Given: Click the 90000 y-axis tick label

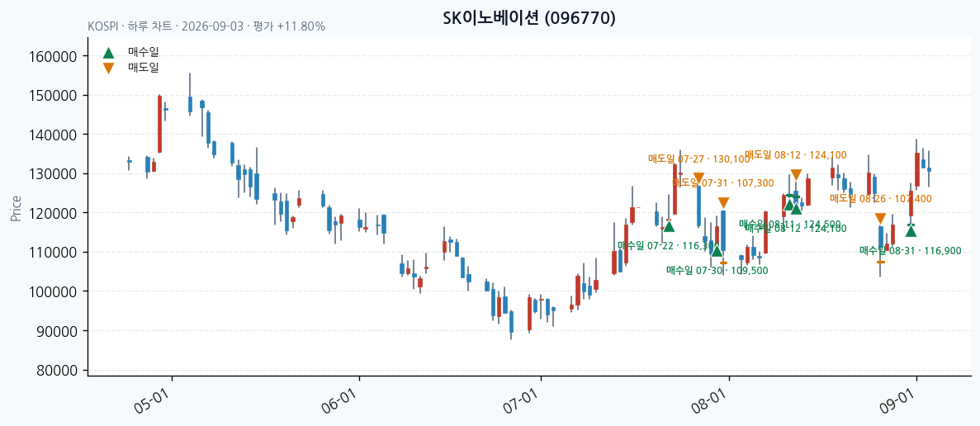Looking at the screenshot, I should (x=57, y=331).
